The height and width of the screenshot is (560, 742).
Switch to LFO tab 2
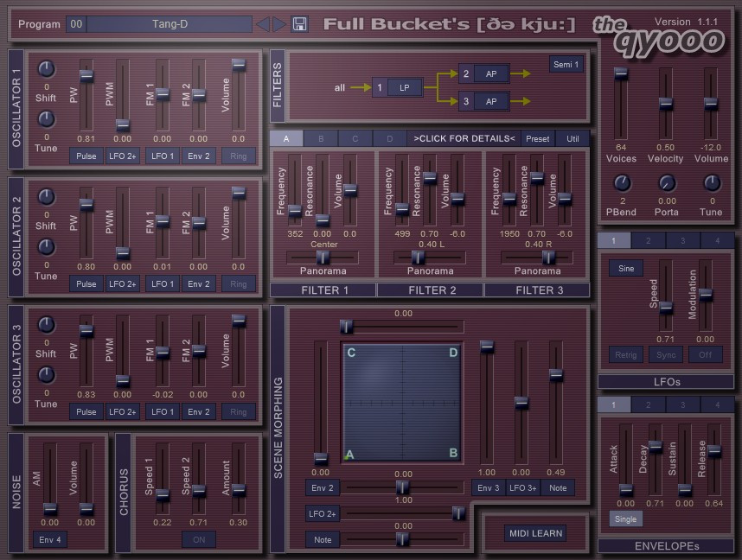649,241
